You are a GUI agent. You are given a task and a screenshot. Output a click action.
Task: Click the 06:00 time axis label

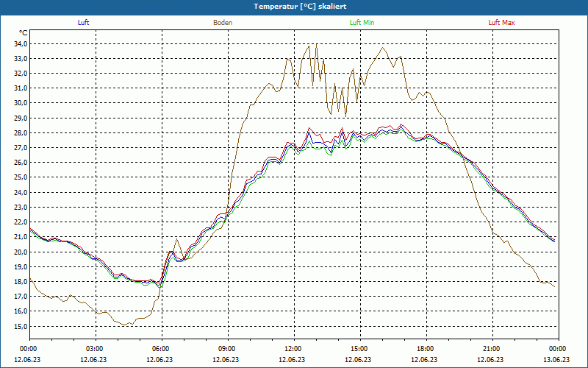(161, 349)
